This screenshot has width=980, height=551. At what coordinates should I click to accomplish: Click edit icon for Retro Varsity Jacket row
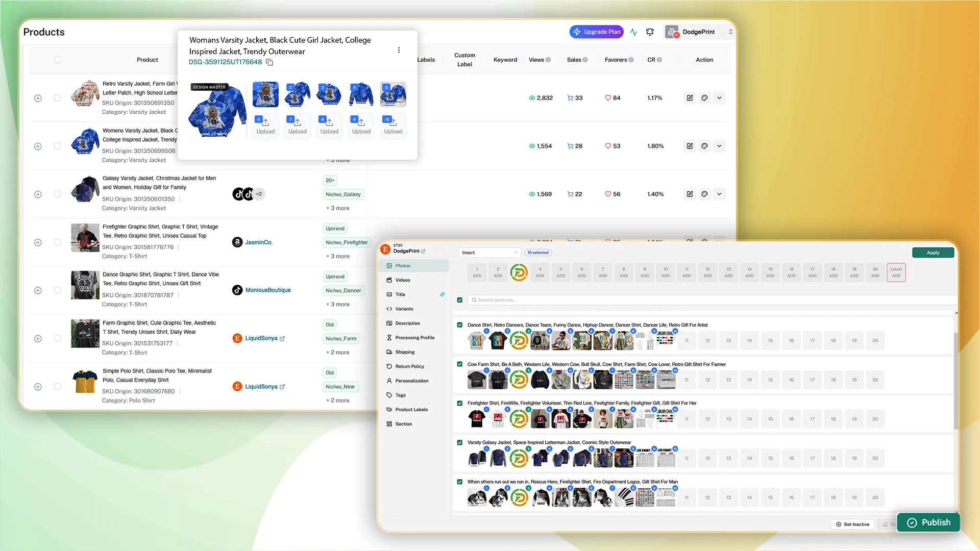tap(690, 98)
